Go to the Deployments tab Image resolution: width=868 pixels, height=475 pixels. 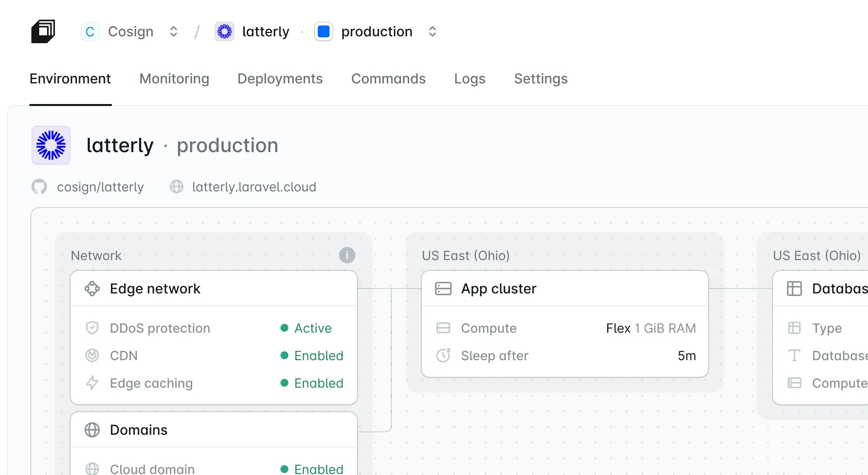pyautogui.click(x=280, y=79)
